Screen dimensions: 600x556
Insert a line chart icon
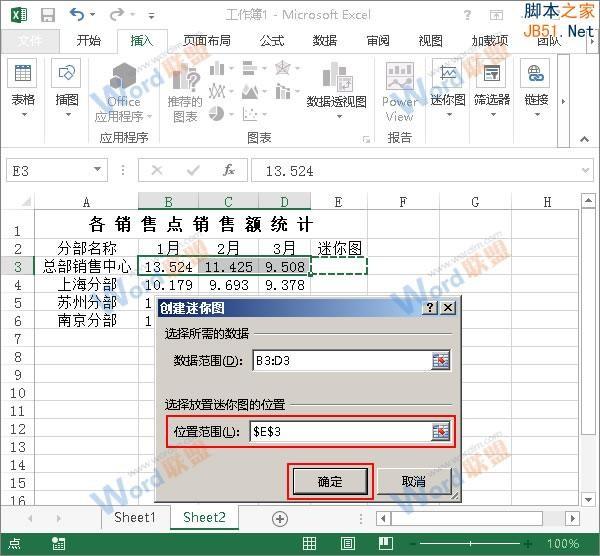coord(217,91)
